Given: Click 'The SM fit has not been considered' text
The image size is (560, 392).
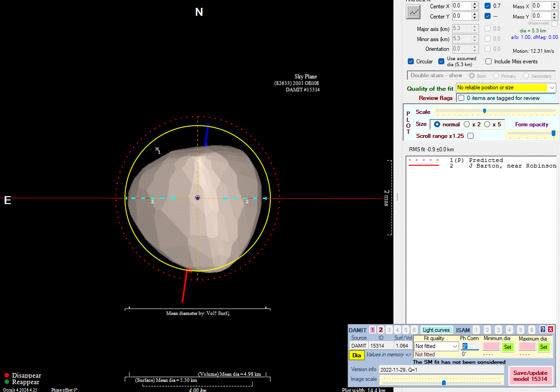Looking at the screenshot, I should coord(459,362).
